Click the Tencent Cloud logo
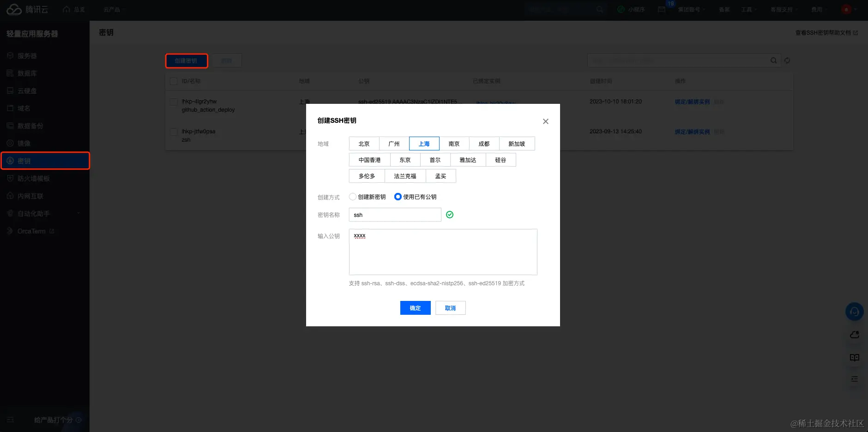This screenshot has height=432, width=868. 27,10
